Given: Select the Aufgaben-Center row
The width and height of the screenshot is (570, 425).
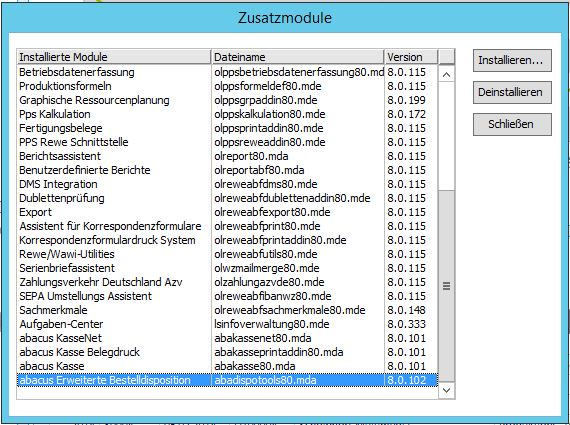Looking at the screenshot, I should click(228, 324).
